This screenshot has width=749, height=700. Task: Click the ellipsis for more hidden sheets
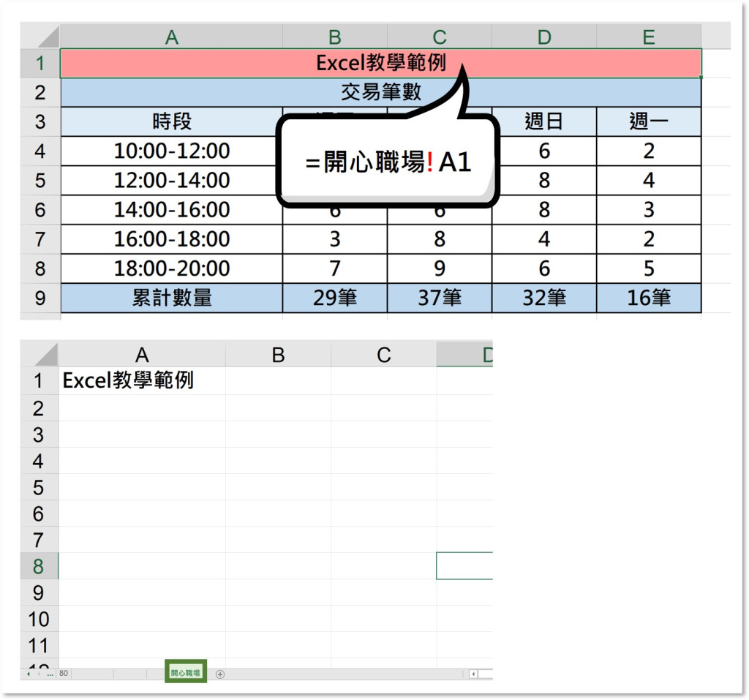pos(50,674)
